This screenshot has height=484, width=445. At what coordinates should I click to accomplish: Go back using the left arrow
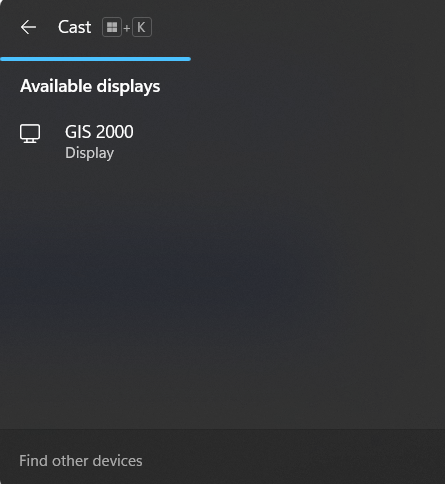[x=28, y=27]
